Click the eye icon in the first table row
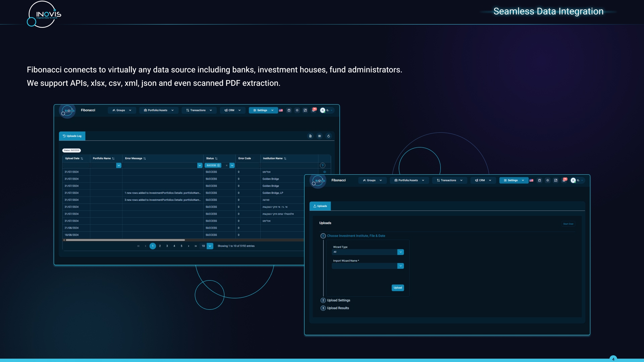The image size is (644, 362). click(x=325, y=172)
